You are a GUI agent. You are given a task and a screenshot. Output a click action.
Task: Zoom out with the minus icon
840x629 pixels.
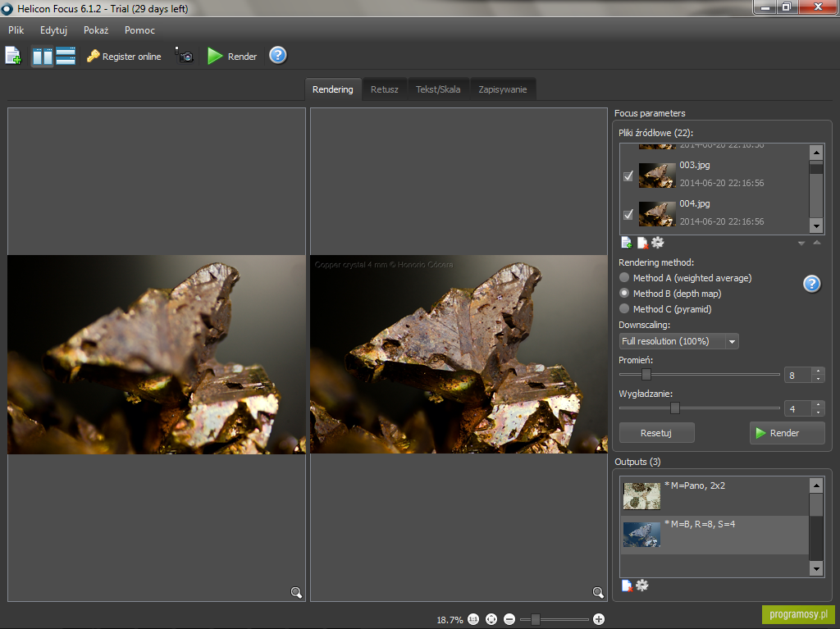click(509, 619)
